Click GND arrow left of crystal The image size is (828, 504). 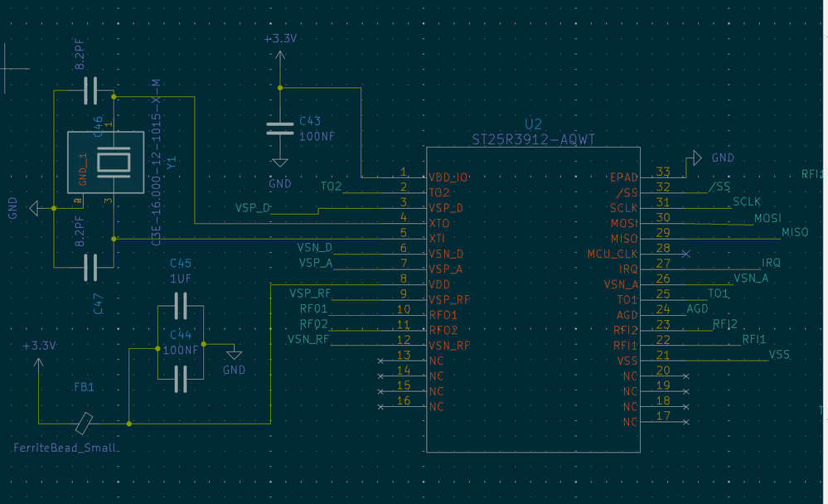click(x=34, y=208)
